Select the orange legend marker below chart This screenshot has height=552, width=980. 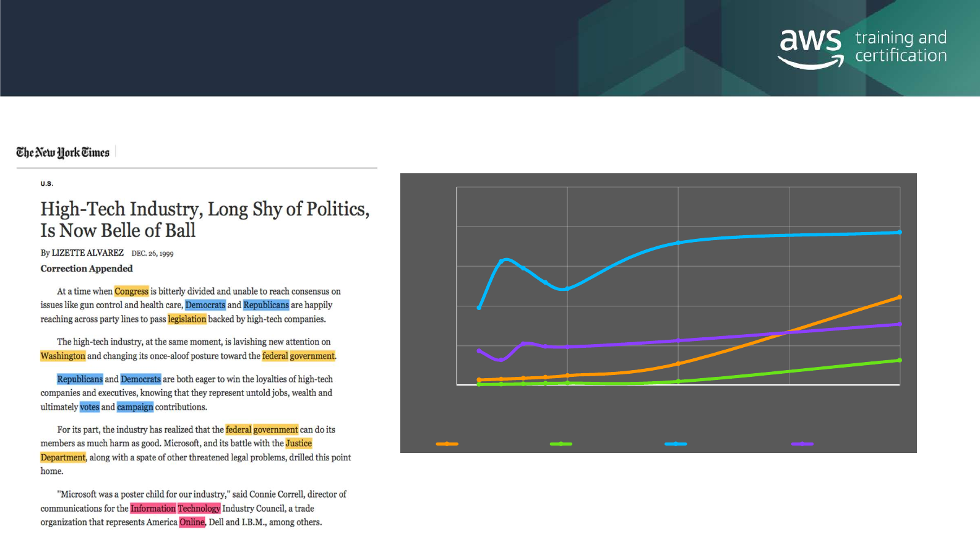pyautogui.click(x=447, y=444)
